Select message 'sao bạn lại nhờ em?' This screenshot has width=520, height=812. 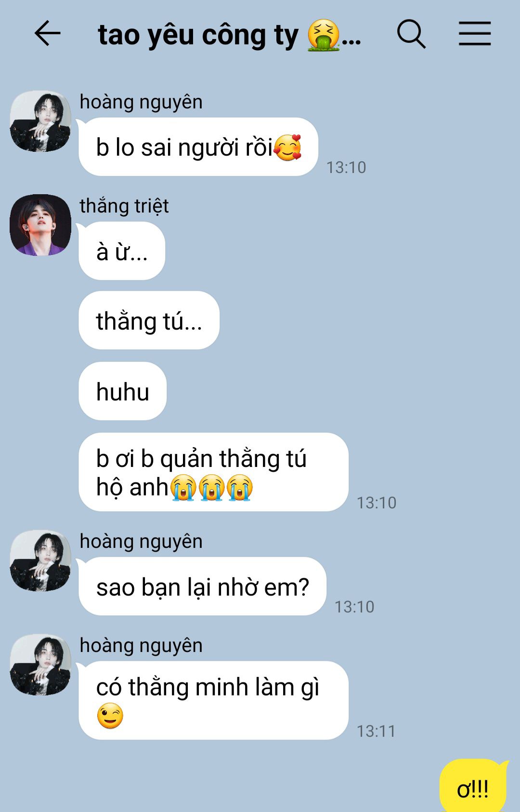click(x=202, y=586)
